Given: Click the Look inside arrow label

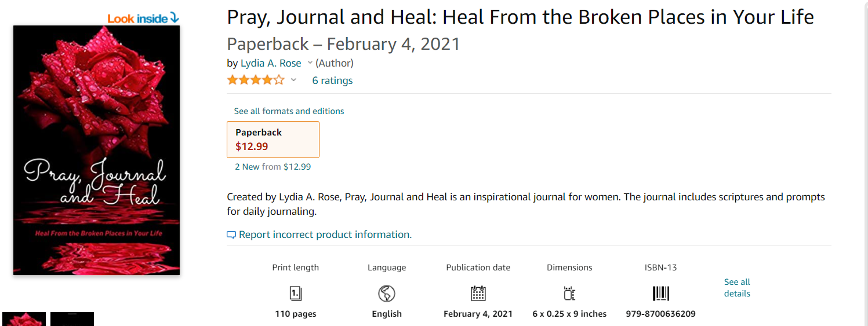Looking at the screenshot, I should click(143, 19).
